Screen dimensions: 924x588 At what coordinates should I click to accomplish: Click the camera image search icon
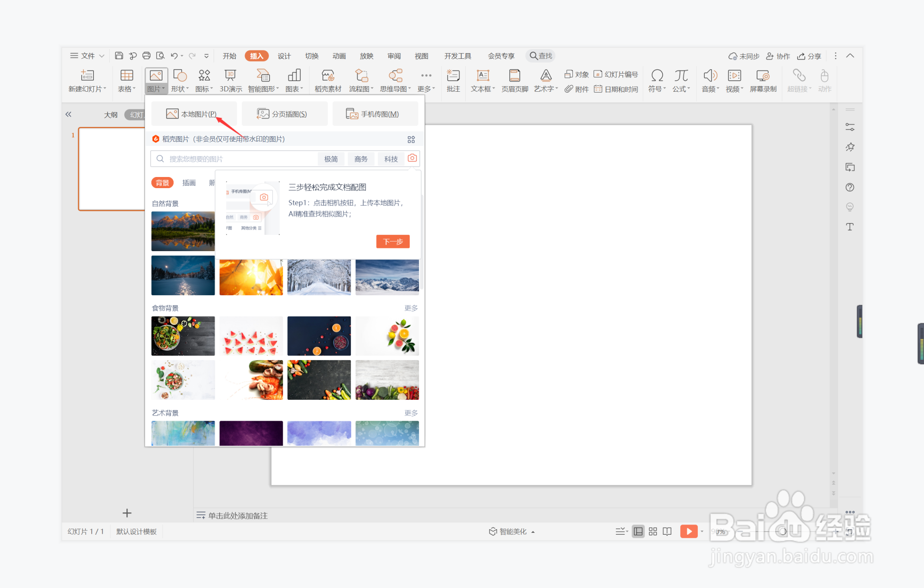tap(412, 158)
